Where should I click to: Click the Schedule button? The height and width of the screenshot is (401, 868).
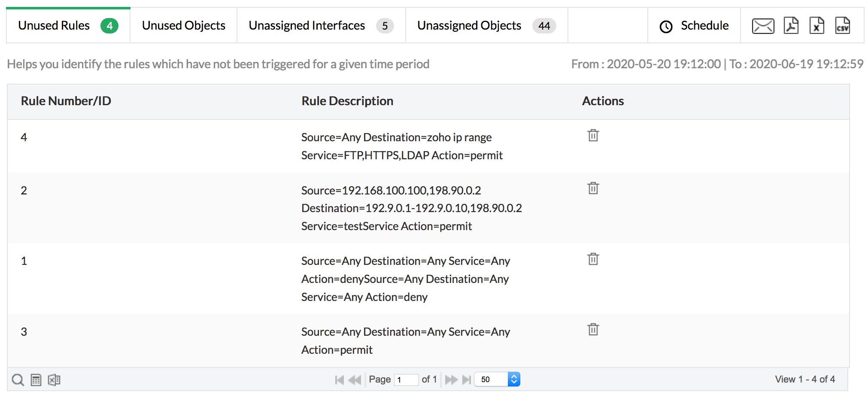[704, 26]
